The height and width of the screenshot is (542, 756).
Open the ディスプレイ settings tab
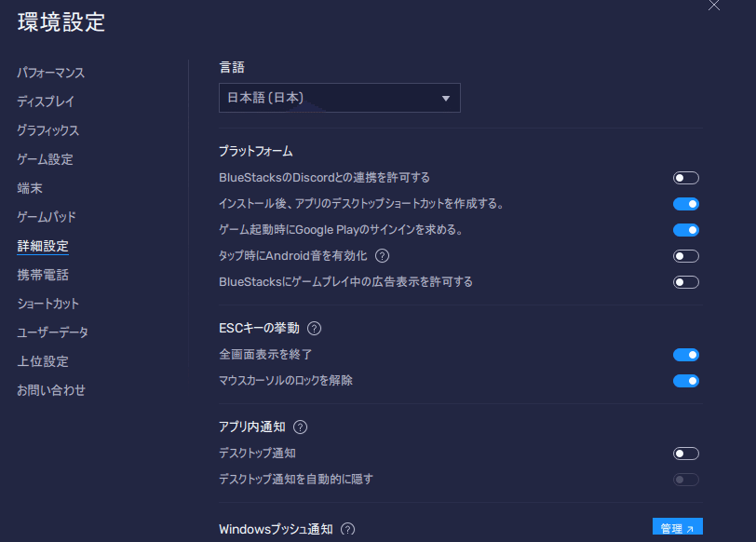click(x=46, y=102)
